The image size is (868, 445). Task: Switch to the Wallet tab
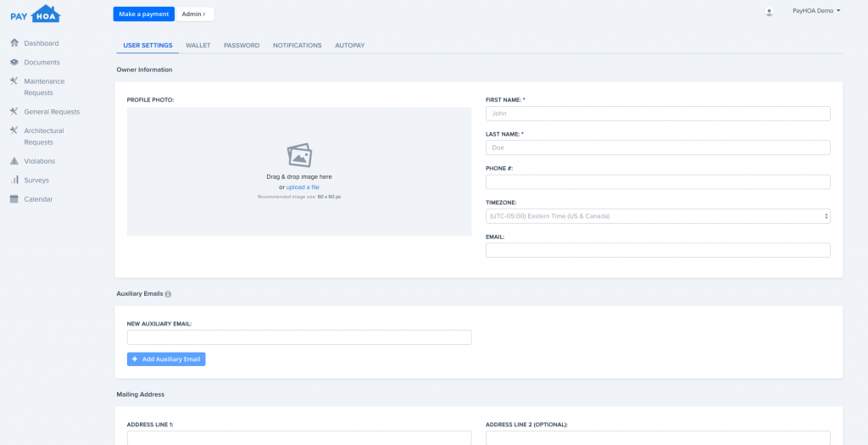click(198, 45)
